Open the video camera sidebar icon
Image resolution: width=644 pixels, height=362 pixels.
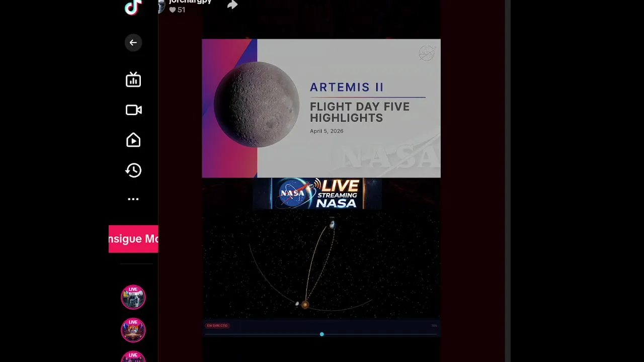[133, 110]
